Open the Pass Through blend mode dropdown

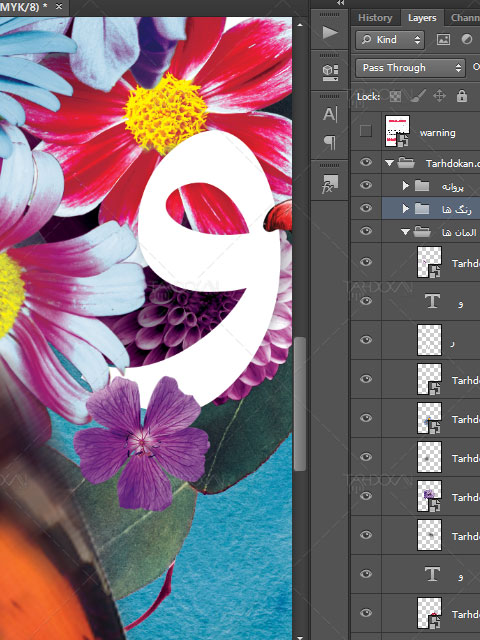[410, 68]
